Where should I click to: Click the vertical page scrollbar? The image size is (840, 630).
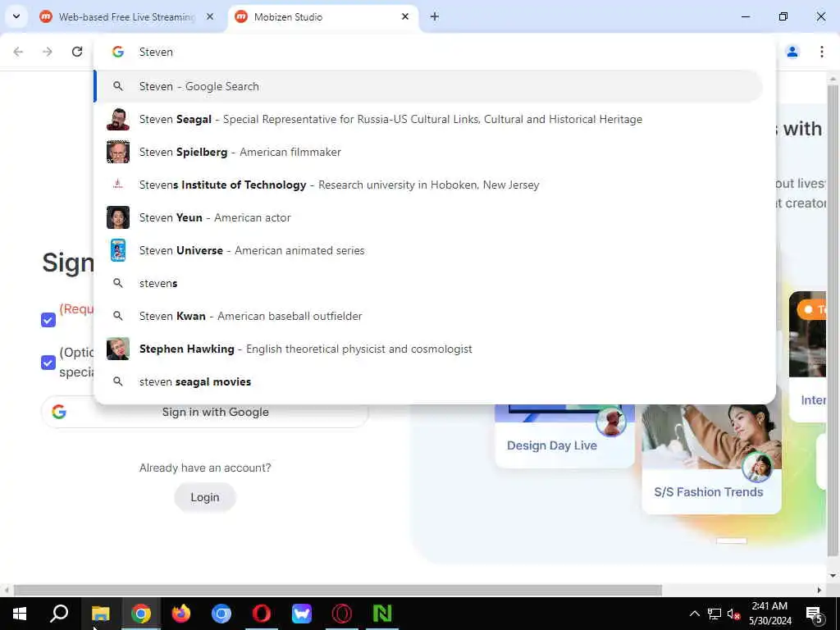(x=833, y=322)
